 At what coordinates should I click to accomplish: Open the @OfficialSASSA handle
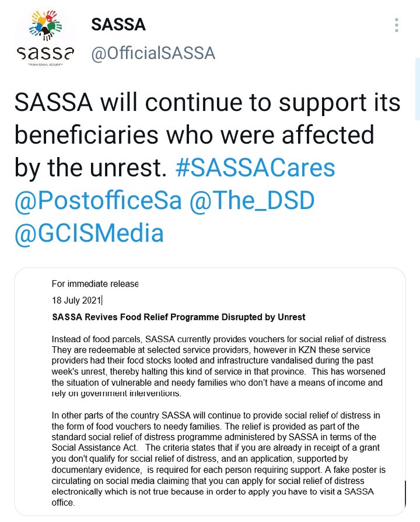[153, 53]
